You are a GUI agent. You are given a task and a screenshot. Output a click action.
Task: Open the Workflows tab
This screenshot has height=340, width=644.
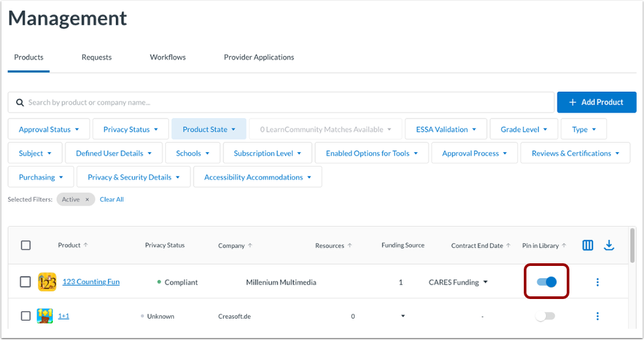168,57
